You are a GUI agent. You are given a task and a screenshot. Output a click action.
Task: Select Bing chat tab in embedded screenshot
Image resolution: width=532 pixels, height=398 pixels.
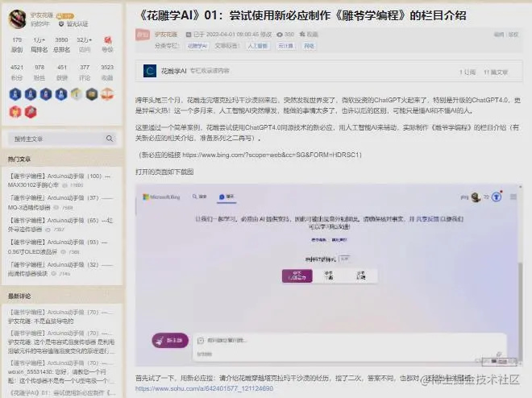227,197
